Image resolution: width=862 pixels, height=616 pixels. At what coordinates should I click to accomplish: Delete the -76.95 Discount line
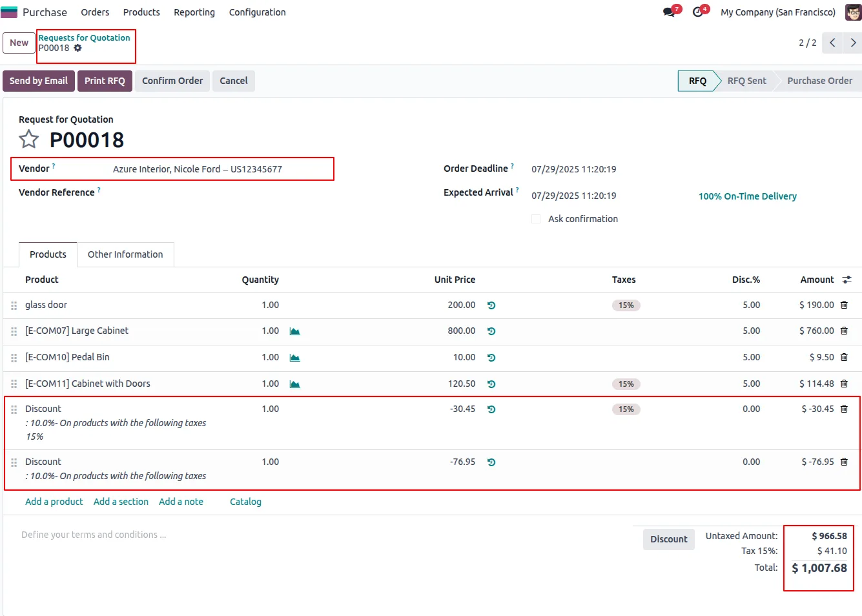pyautogui.click(x=844, y=462)
